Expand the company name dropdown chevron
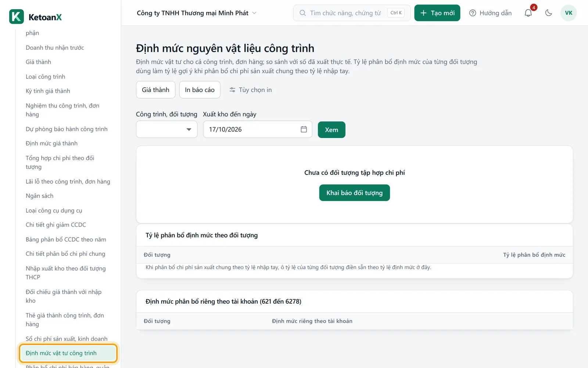The image size is (588, 368). [x=254, y=13]
